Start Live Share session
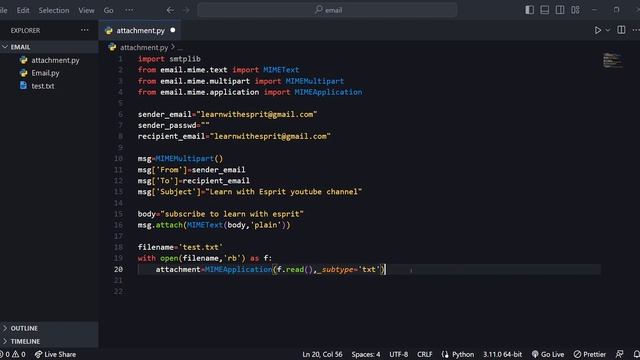 coord(55,354)
